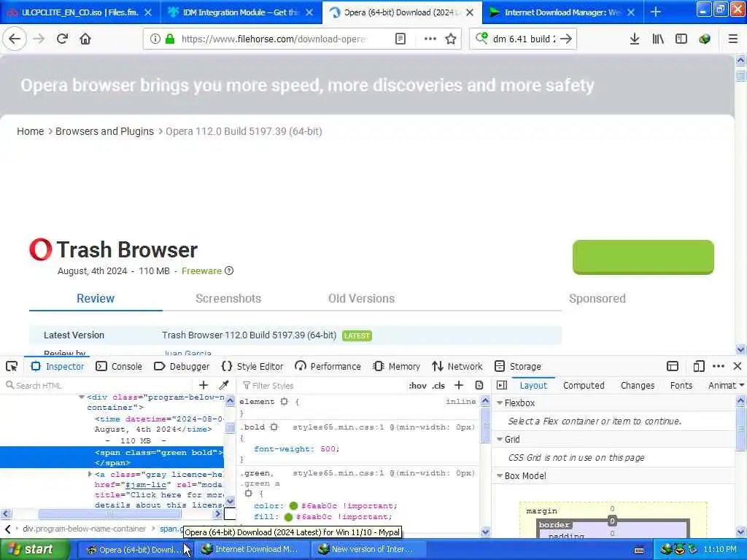The width and height of the screenshot is (747, 560).
Task: Run the search with arrow button
Action: 566,39
